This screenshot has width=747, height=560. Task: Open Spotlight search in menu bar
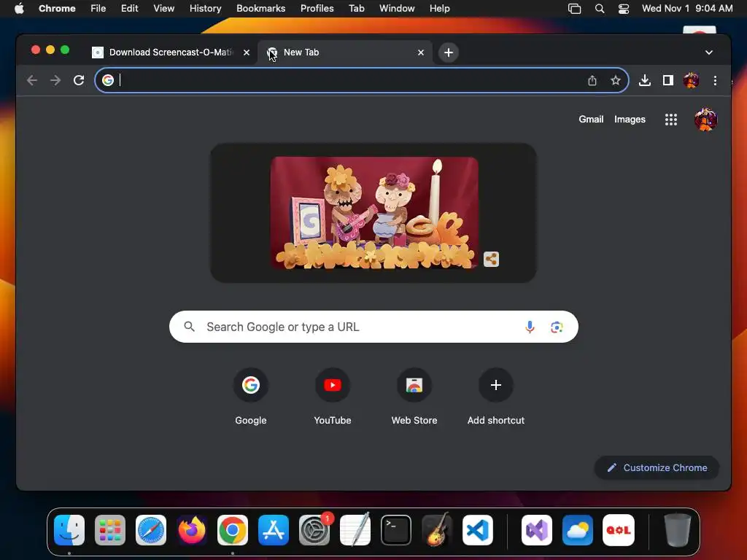[x=600, y=9]
